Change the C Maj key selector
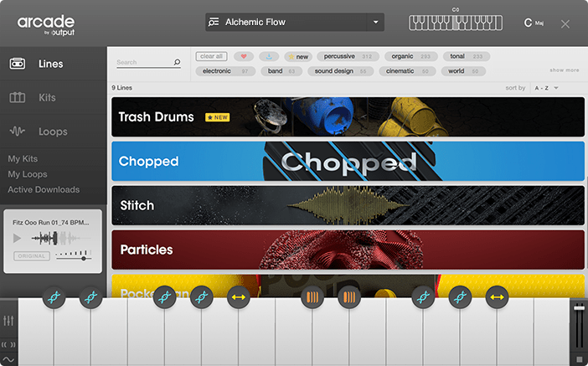This screenshot has height=366, width=588. click(534, 23)
